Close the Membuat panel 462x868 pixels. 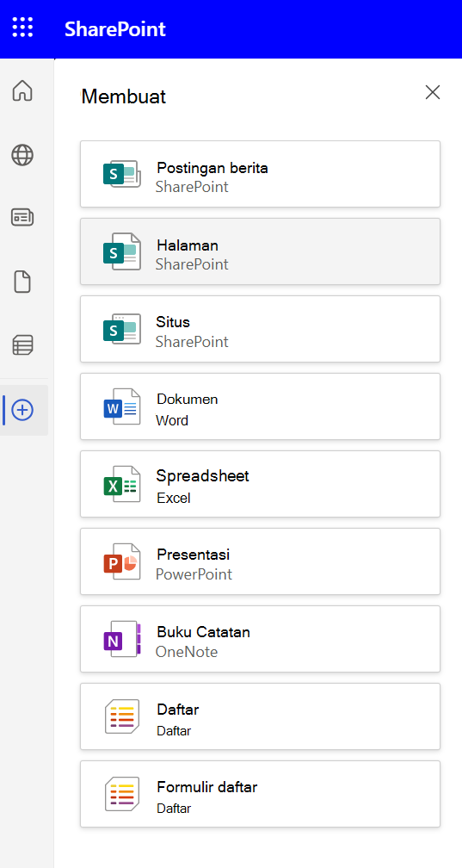tap(433, 92)
